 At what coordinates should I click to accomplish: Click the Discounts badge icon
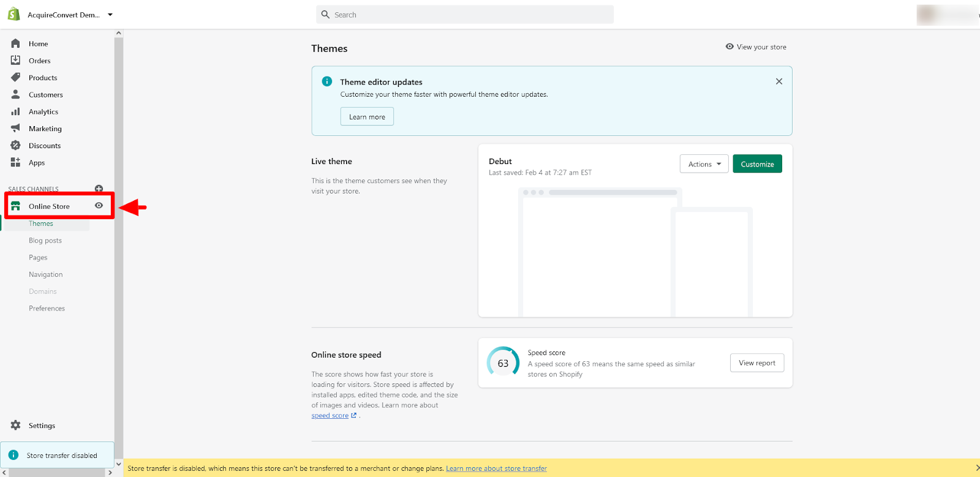(x=16, y=146)
